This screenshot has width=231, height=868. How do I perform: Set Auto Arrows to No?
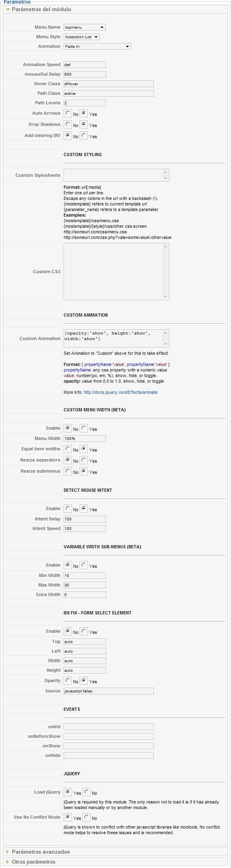pos(68,113)
